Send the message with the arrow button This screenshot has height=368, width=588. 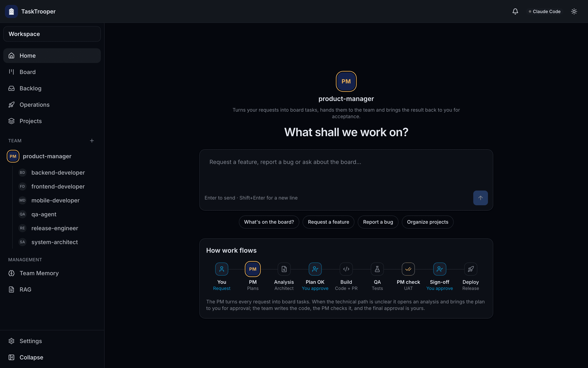point(480,198)
